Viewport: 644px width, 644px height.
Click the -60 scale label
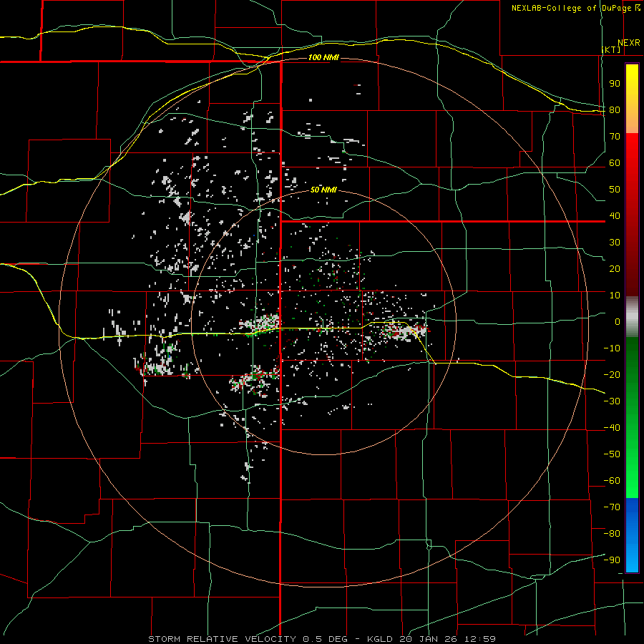point(612,481)
